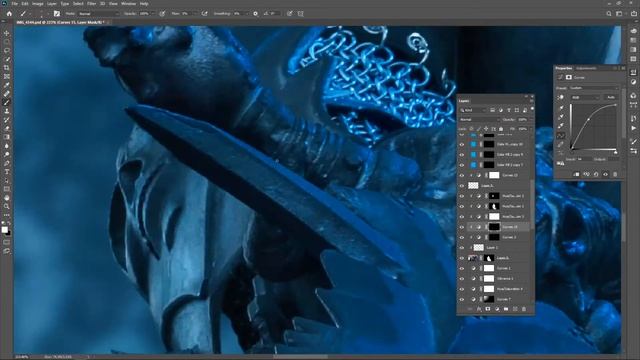Image resolution: width=640 pixels, height=360 pixels.
Task: Open the Layer menu
Action: [52, 4]
